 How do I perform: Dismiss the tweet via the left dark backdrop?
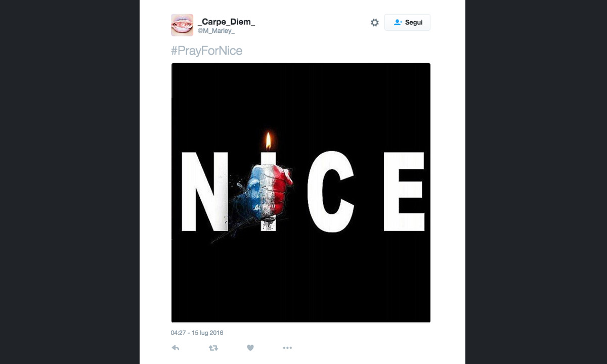(x=69, y=182)
